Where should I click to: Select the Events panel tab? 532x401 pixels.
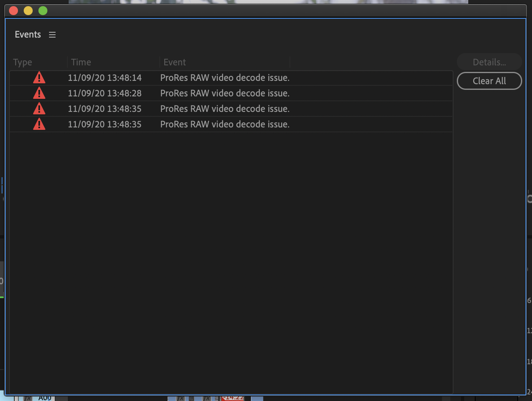coord(28,35)
